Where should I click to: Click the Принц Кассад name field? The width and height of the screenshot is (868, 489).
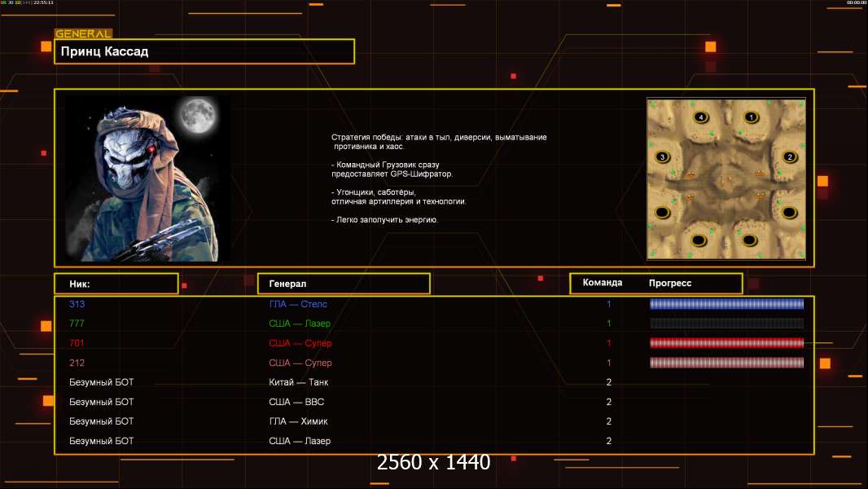tap(204, 51)
